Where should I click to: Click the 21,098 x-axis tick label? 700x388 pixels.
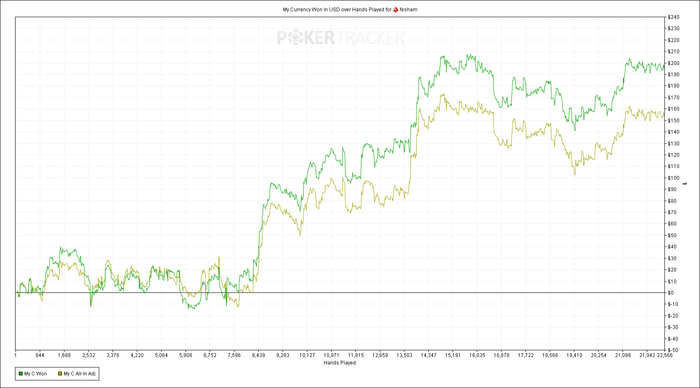click(623, 355)
